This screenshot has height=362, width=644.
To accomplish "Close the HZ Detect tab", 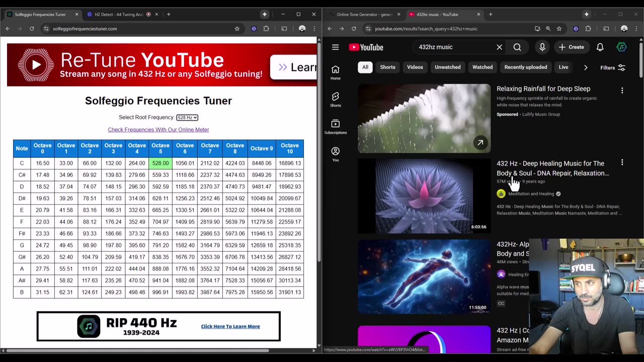I will [155, 14].
